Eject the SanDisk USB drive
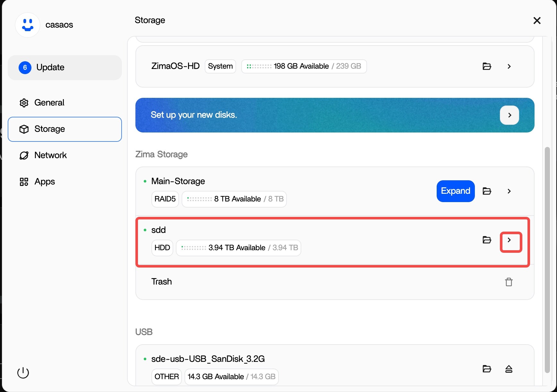This screenshot has width=557, height=392. [509, 369]
